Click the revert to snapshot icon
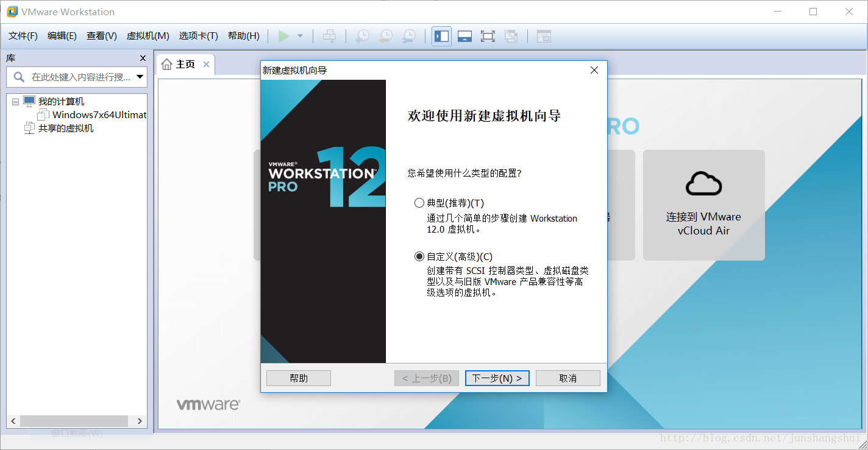This screenshot has width=868, height=450. coord(386,37)
